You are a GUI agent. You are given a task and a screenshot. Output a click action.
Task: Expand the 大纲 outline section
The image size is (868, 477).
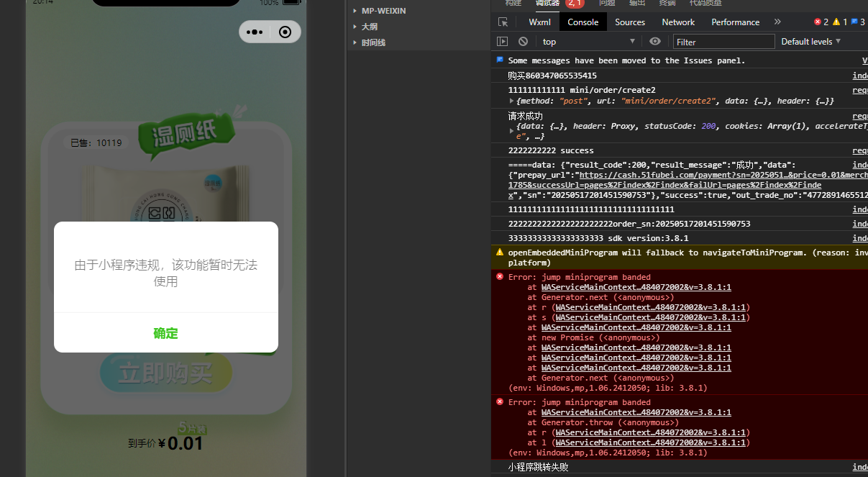click(x=355, y=27)
